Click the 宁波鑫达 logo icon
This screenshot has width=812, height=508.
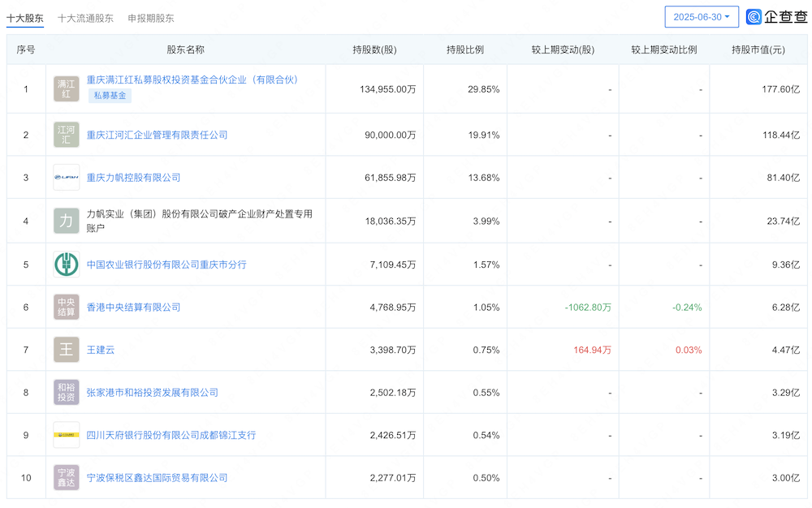(66, 476)
